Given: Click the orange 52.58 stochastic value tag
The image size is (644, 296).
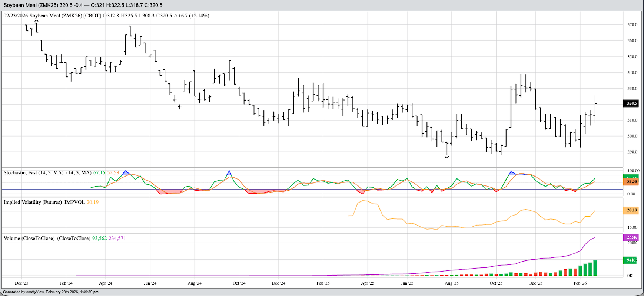Looking at the screenshot, I should (631, 181).
